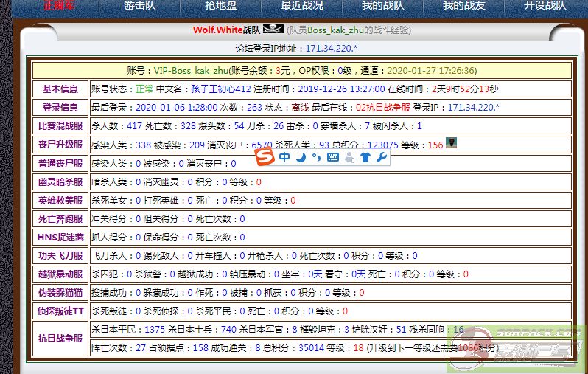
Task: Toggle the half/full-width moon icon
Action: click(x=301, y=157)
